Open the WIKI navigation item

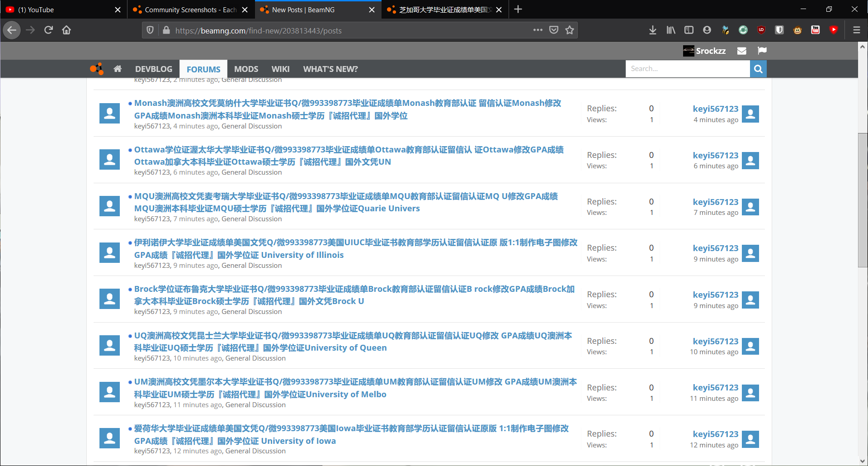coord(280,69)
